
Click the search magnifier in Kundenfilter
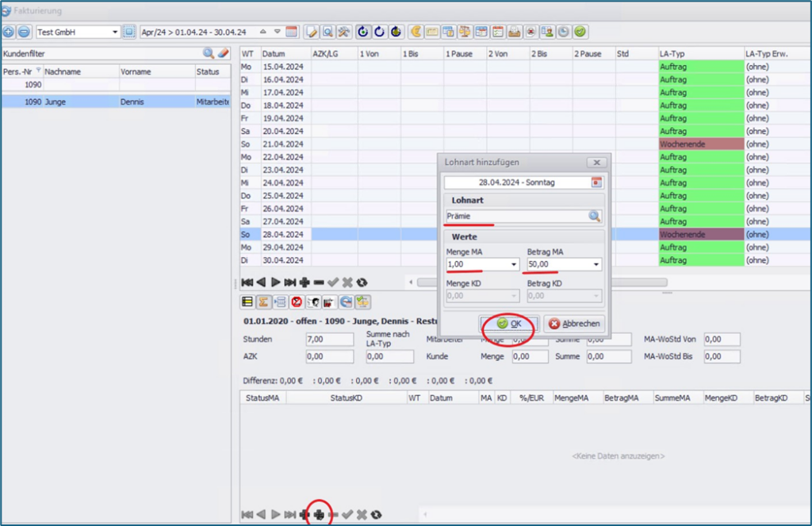click(209, 53)
